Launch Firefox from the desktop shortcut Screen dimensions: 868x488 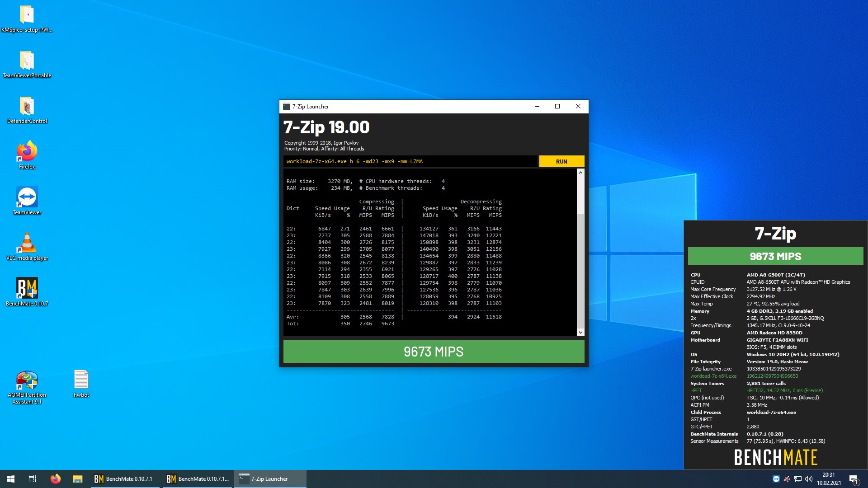point(27,155)
